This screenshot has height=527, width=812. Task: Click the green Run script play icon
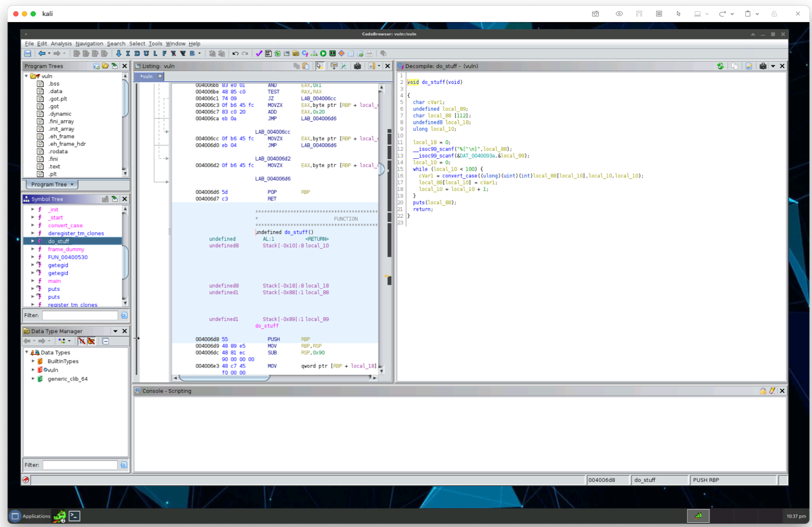323,54
